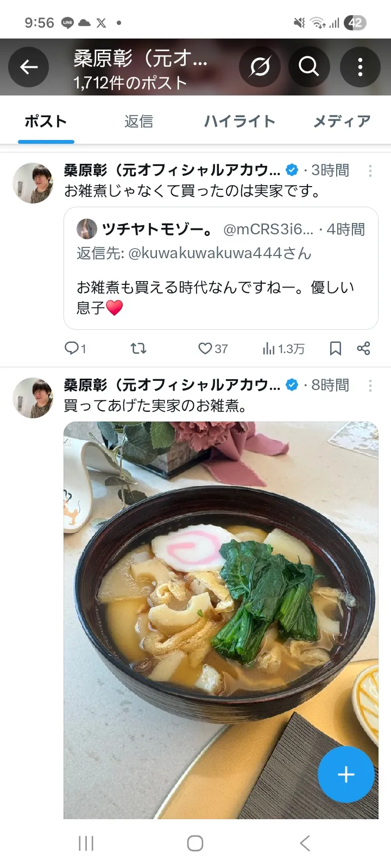Open the quoted post by ツチヤトモゾー。
391x868 pixels.
[x=221, y=268]
